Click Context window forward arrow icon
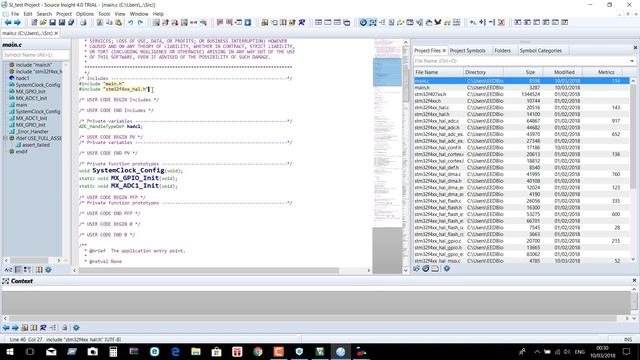This screenshot has width=640, height=360. click(15, 328)
